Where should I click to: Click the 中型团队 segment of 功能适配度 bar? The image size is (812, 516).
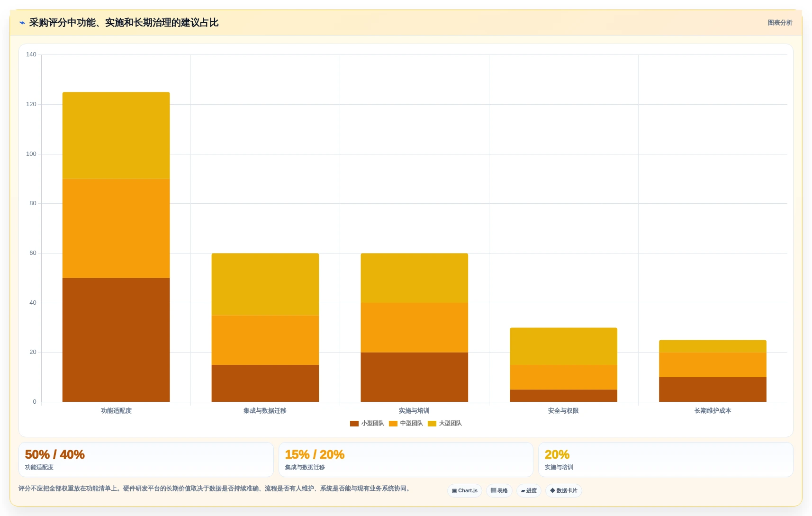point(116,228)
